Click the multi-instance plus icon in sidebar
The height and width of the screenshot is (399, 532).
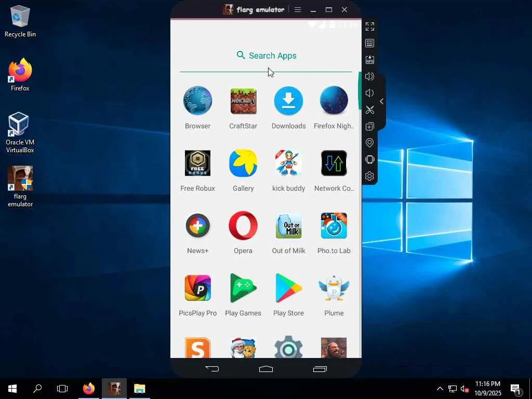click(370, 126)
